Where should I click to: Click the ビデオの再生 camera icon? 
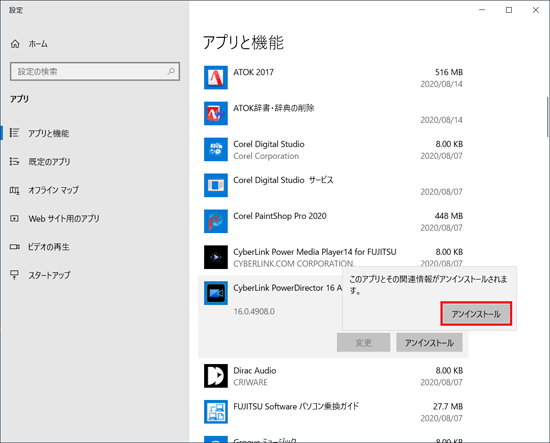tap(14, 247)
